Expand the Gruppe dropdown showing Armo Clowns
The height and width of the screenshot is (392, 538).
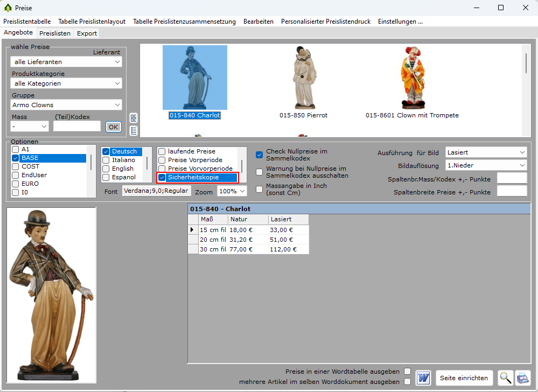tap(67, 105)
